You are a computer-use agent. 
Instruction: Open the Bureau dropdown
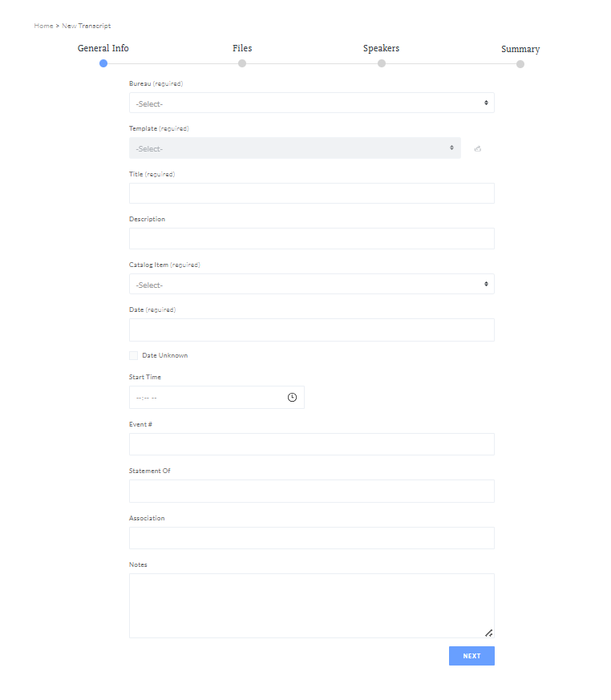pyautogui.click(x=312, y=103)
